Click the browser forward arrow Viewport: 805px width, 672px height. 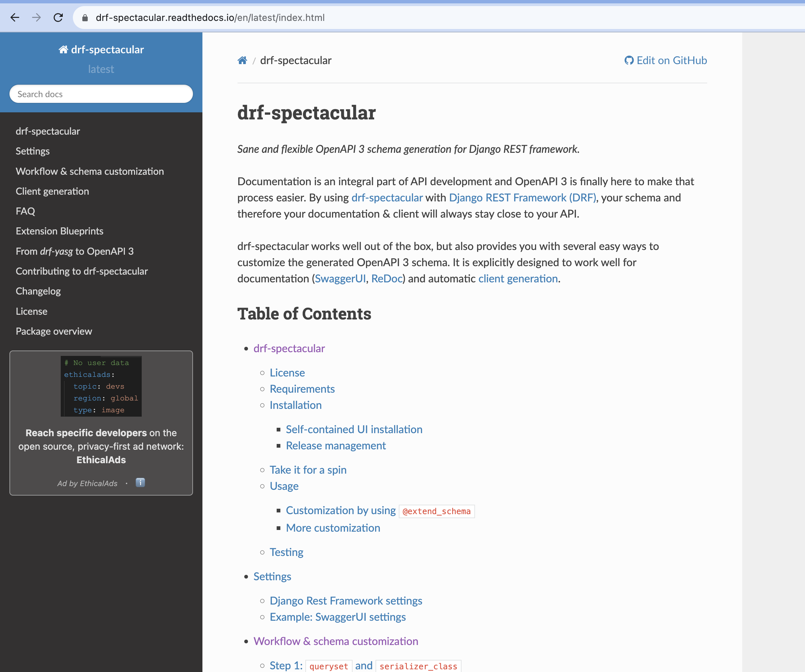[x=36, y=18]
